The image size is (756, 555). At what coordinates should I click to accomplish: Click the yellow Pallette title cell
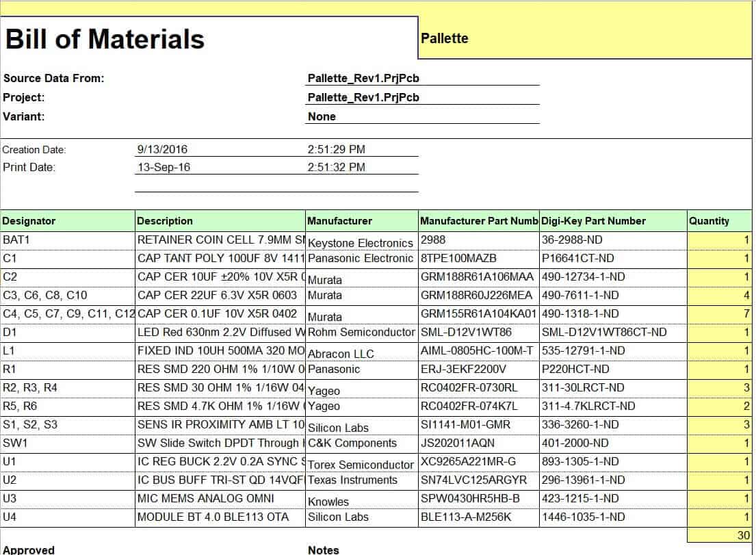(x=585, y=38)
